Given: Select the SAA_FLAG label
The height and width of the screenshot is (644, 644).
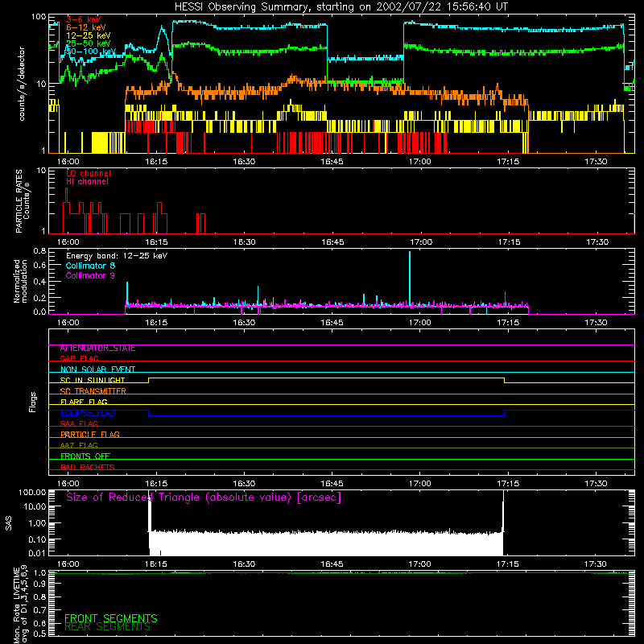Looking at the screenshot, I should click(79, 423).
